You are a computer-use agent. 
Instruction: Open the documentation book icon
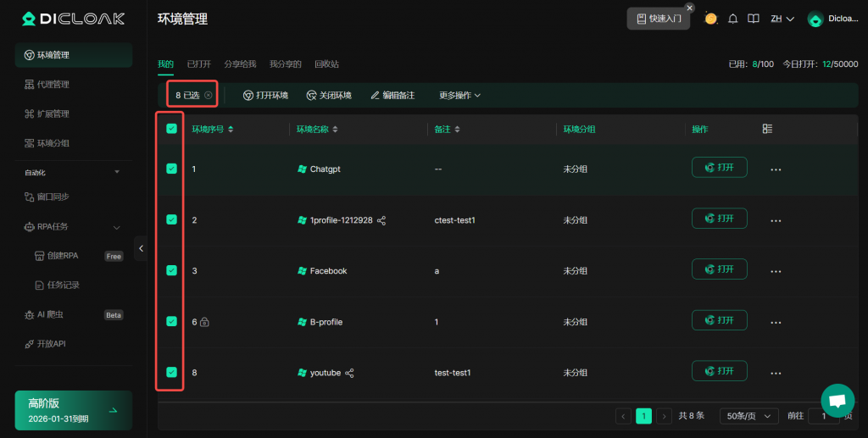pos(753,19)
